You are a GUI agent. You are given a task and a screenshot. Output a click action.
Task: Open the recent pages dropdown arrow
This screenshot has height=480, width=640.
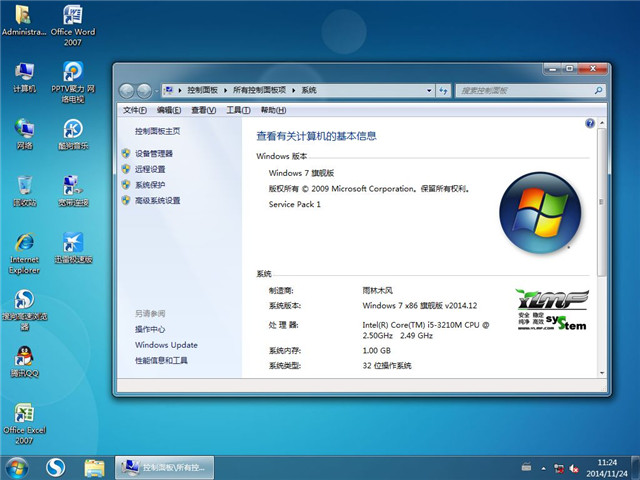(x=156, y=91)
